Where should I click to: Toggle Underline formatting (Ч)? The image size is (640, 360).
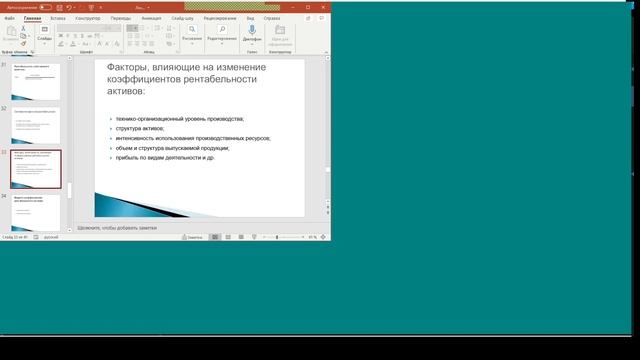click(x=75, y=36)
